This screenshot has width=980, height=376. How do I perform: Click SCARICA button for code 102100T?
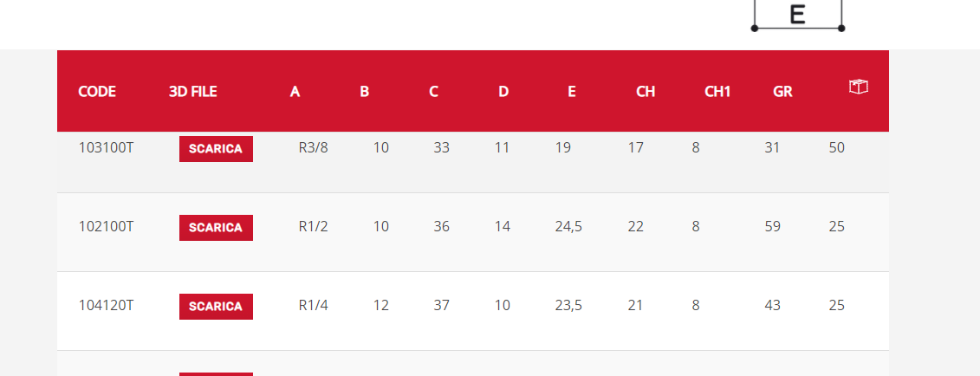[x=217, y=227]
